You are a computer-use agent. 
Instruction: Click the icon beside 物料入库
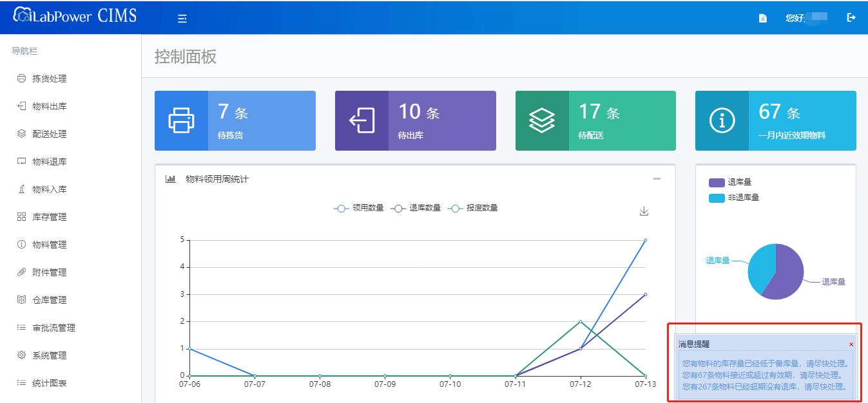(21, 189)
